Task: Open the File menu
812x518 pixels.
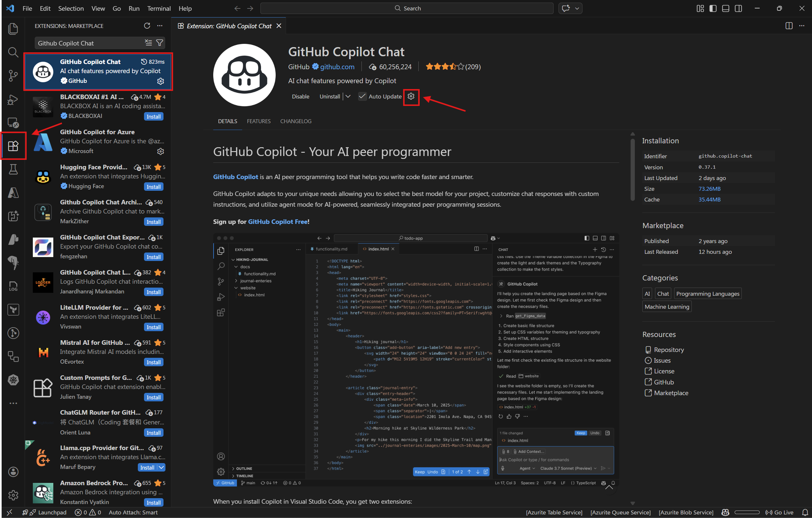Action: (x=27, y=8)
